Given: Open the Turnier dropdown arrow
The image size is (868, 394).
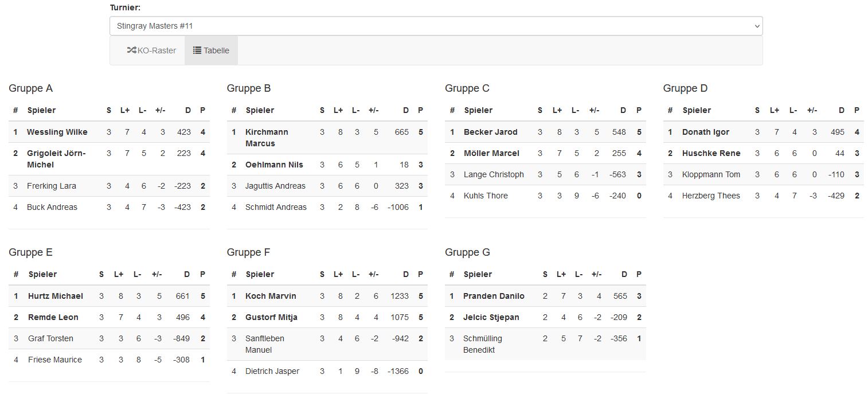Looking at the screenshot, I should coord(757,26).
